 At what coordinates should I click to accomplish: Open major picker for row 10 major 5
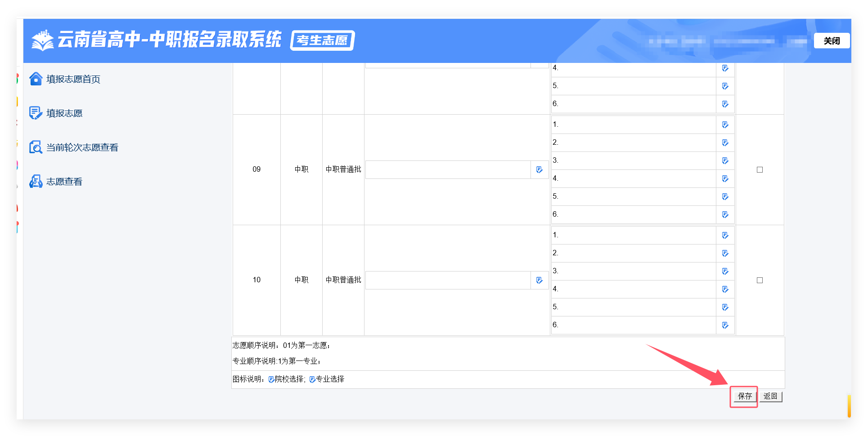click(725, 307)
